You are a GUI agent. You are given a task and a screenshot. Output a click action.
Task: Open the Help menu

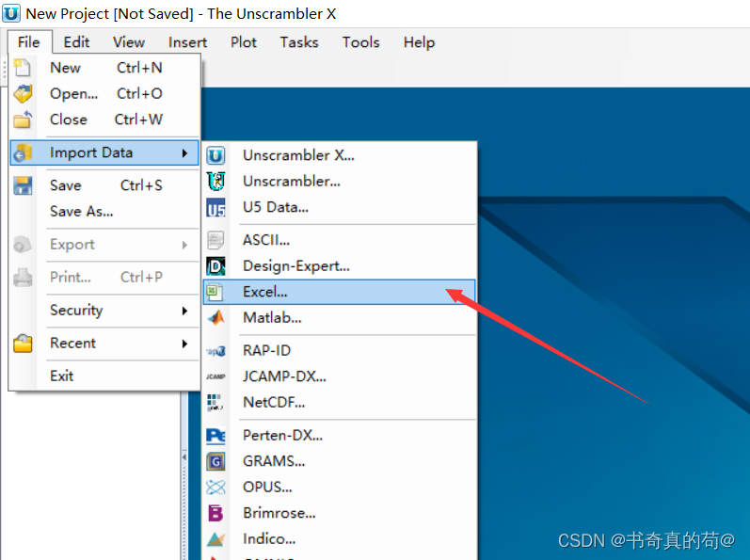click(419, 42)
